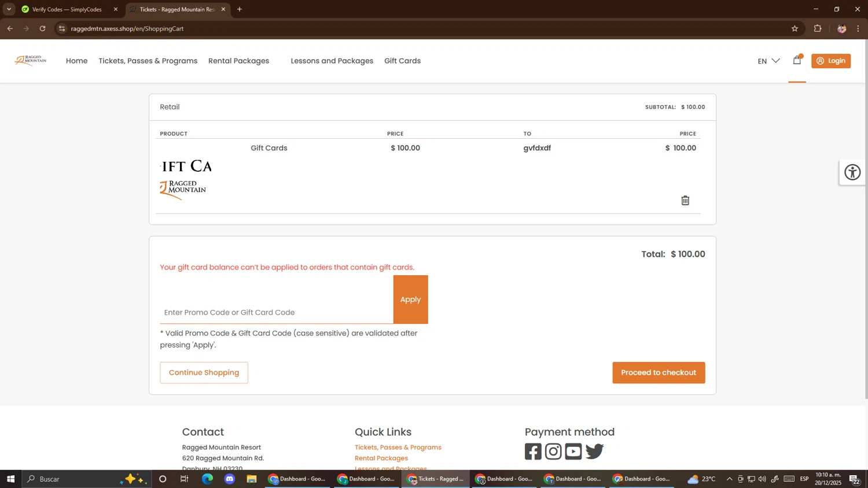Open File Explorer from taskbar
The image size is (868, 488).
point(252,479)
